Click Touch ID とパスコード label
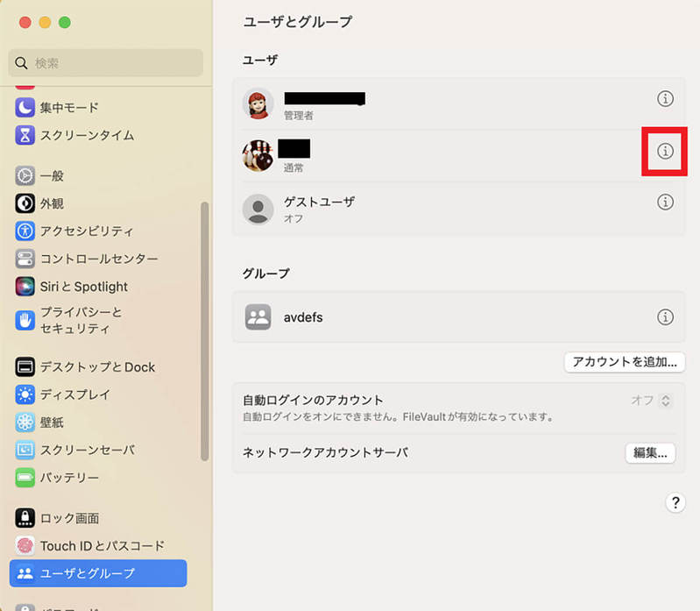The height and width of the screenshot is (611, 700). click(103, 546)
